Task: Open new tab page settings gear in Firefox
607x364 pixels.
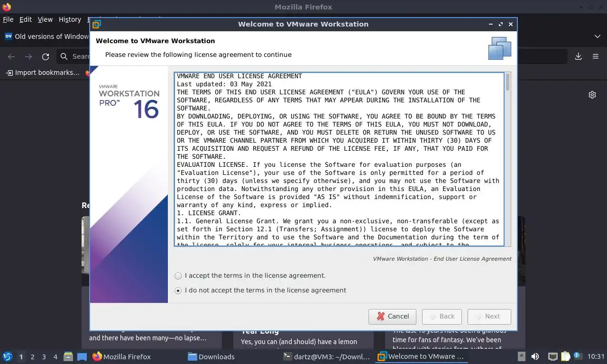Action: coord(592,95)
